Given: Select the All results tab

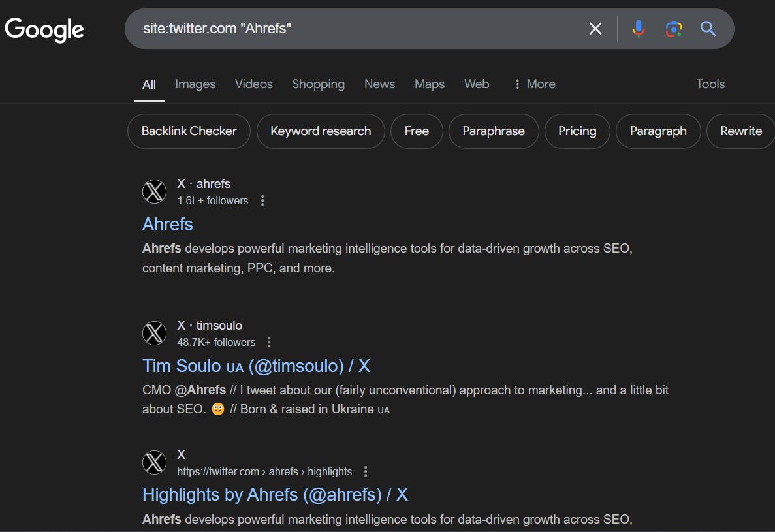Looking at the screenshot, I should pos(149,84).
